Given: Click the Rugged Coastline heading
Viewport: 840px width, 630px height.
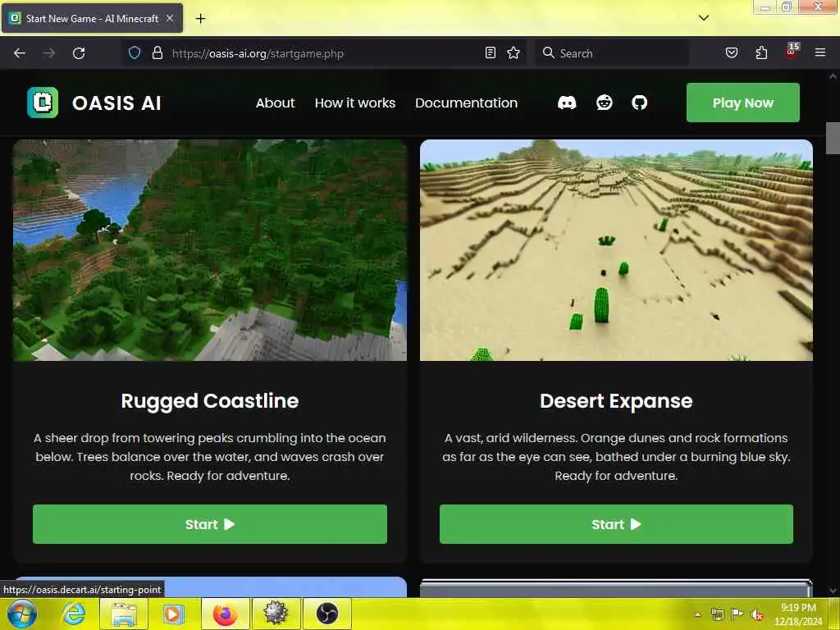Looking at the screenshot, I should [x=210, y=401].
